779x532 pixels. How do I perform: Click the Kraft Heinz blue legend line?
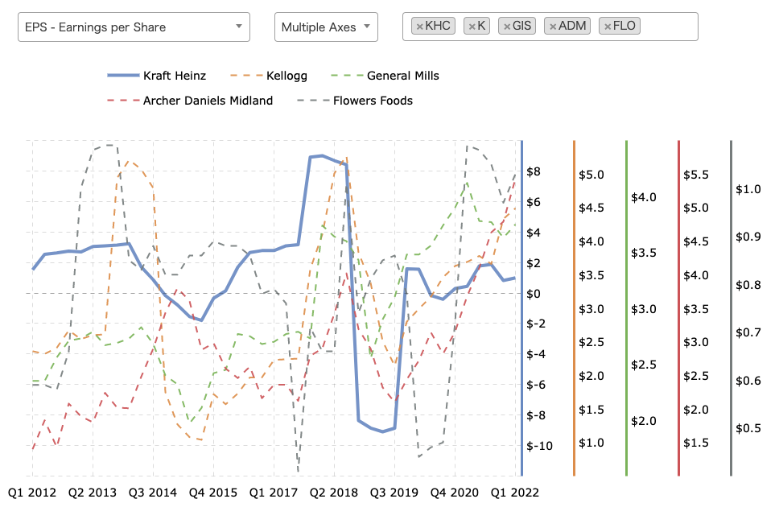tap(123, 76)
